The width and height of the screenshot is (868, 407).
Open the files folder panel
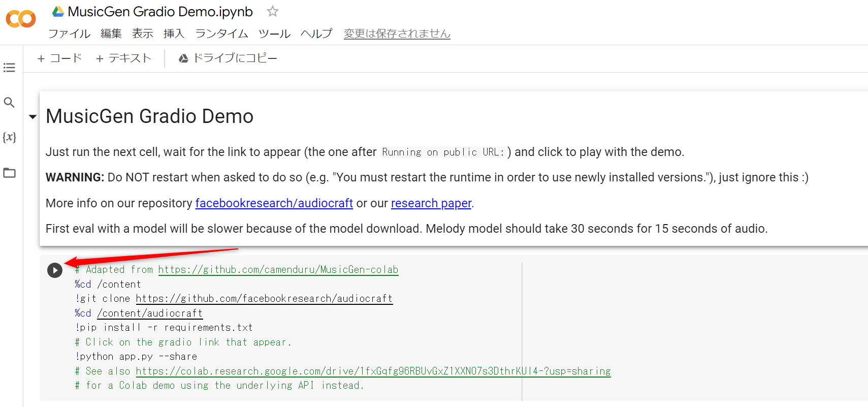(9, 173)
